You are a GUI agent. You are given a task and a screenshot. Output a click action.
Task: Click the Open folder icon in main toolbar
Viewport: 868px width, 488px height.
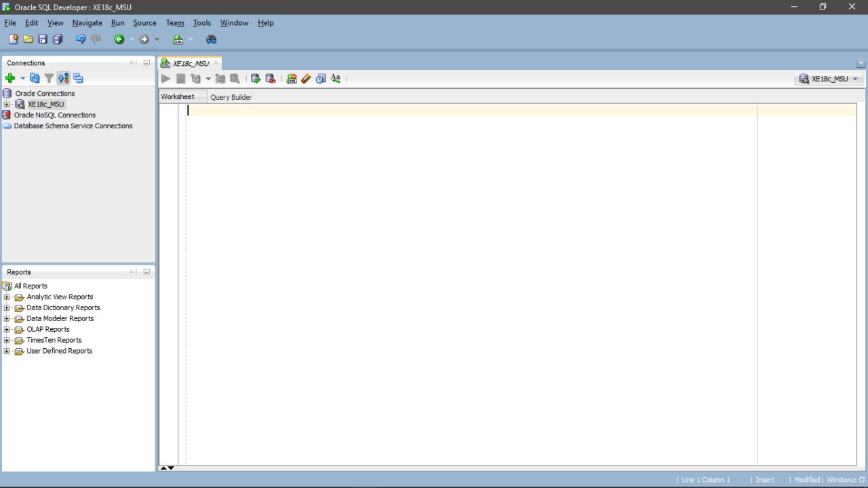(28, 39)
